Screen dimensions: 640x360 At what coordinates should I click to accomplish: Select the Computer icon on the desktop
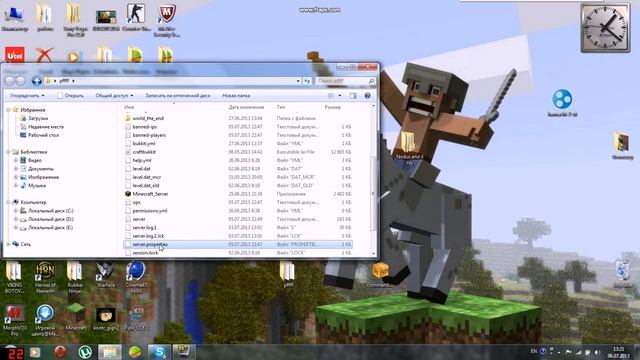coord(15,18)
